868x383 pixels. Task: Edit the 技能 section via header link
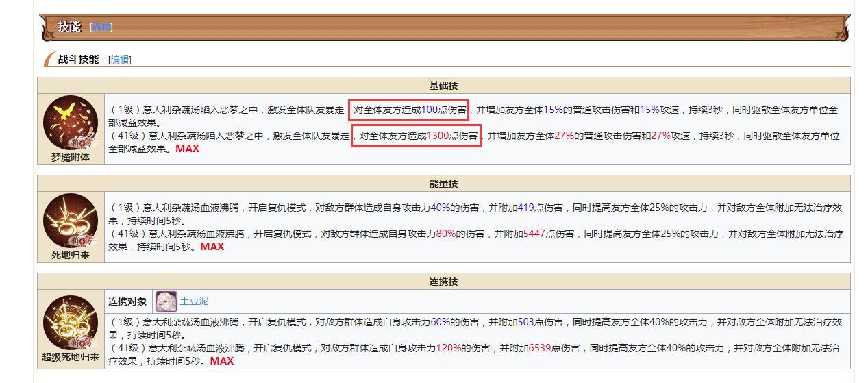click(101, 27)
